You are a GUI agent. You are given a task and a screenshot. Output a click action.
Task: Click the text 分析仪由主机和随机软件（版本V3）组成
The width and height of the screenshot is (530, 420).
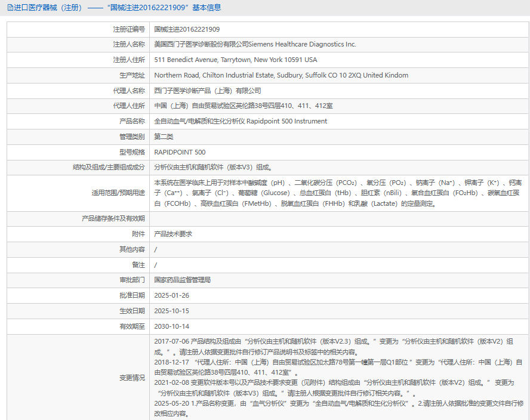click(x=213, y=167)
